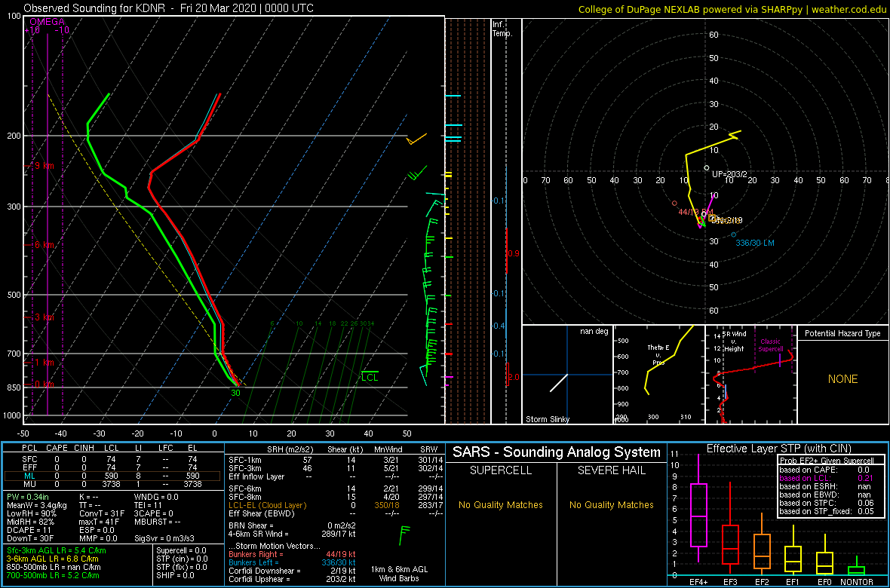This screenshot has width=890, height=588.
Task: Click the Supercell = 0.0 composite value
Action: (x=183, y=550)
